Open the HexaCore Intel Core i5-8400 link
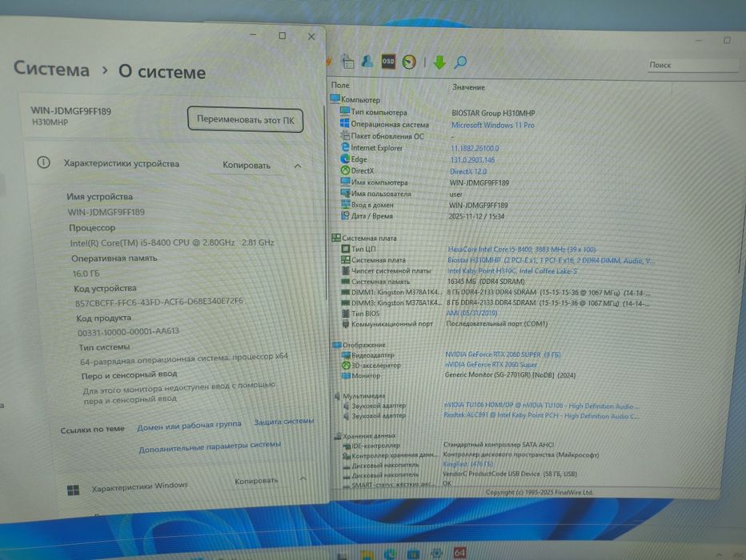This screenshot has width=746, height=560. point(521,249)
